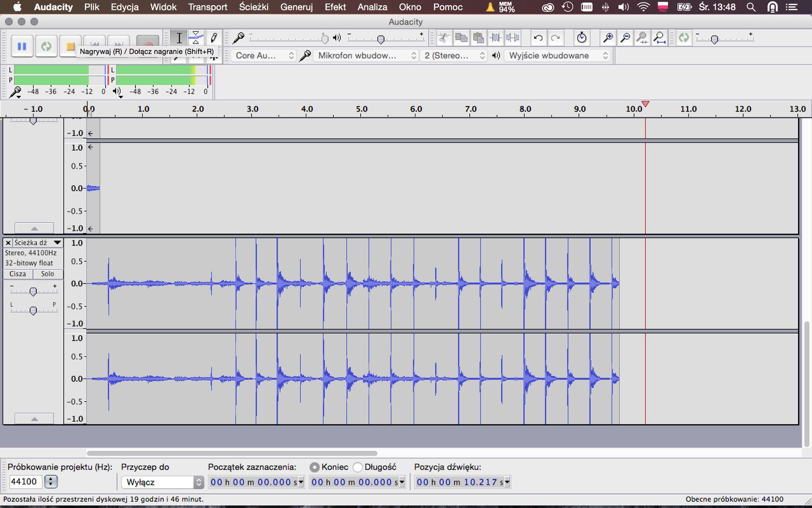Open the Efekt menu

coord(335,7)
